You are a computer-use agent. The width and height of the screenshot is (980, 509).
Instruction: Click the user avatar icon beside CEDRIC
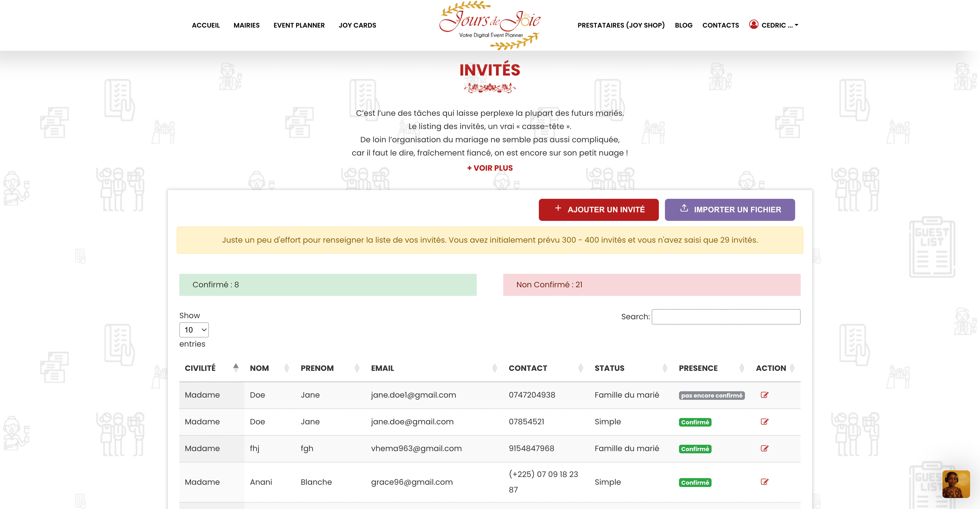coord(753,24)
